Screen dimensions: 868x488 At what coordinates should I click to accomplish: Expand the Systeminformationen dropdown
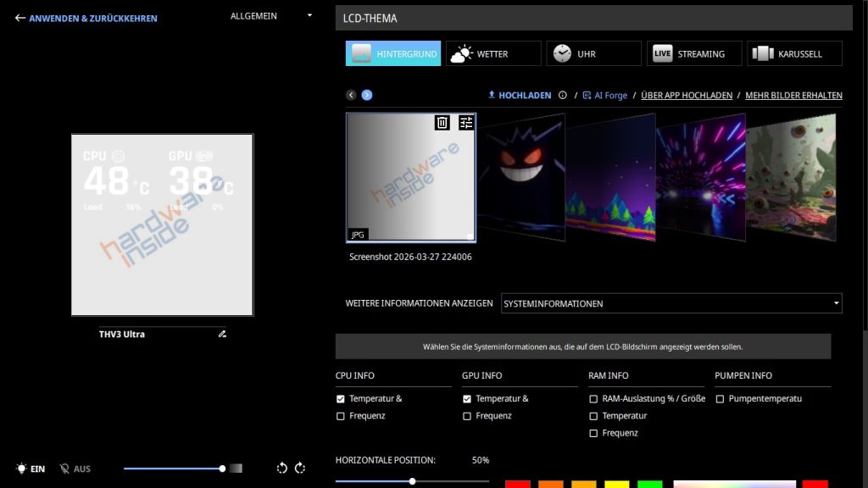click(670, 303)
